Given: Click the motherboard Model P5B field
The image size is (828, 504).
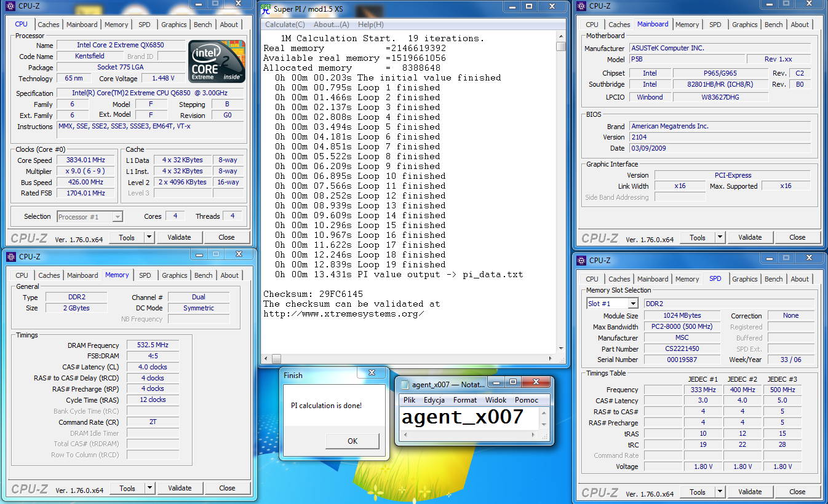Looking at the screenshot, I should [687, 59].
